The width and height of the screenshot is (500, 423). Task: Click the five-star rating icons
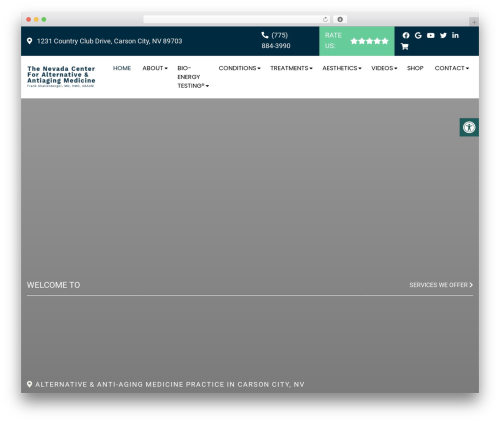click(369, 41)
